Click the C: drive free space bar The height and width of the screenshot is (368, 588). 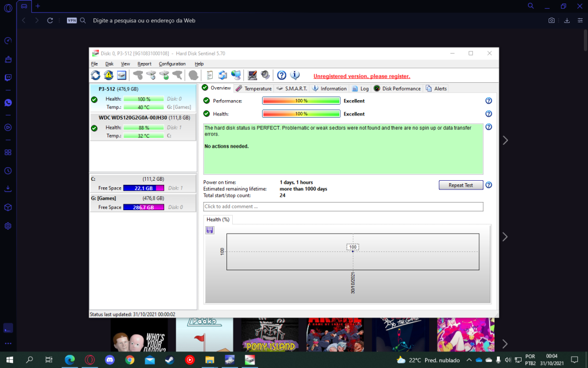(144, 188)
